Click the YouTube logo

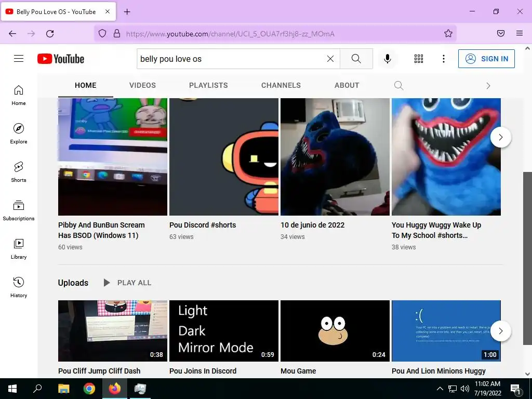coord(61,59)
